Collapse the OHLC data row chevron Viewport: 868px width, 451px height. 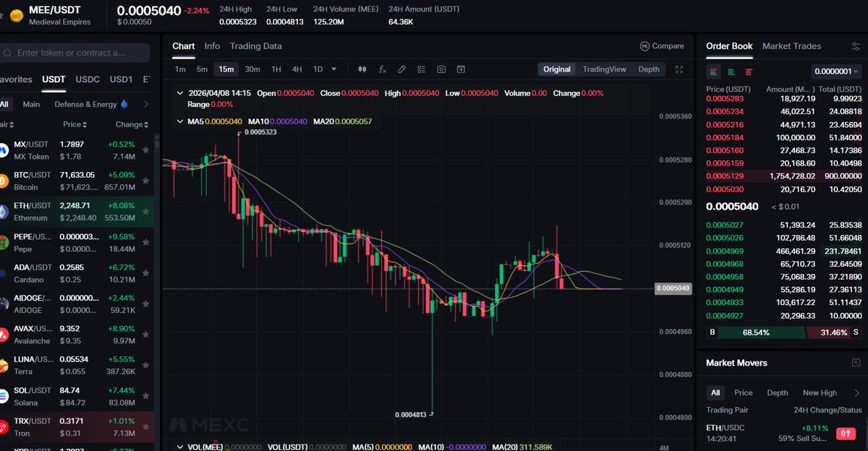(180, 93)
